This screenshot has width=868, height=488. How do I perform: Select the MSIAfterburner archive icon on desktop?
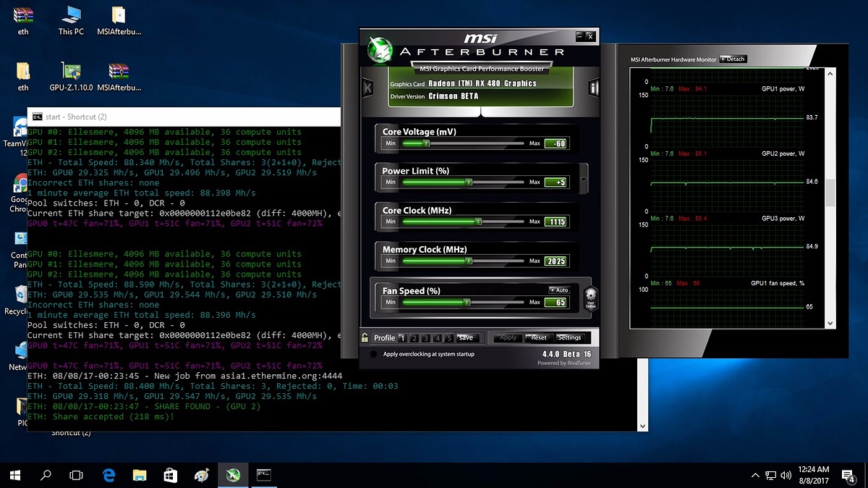click(119, 77)
